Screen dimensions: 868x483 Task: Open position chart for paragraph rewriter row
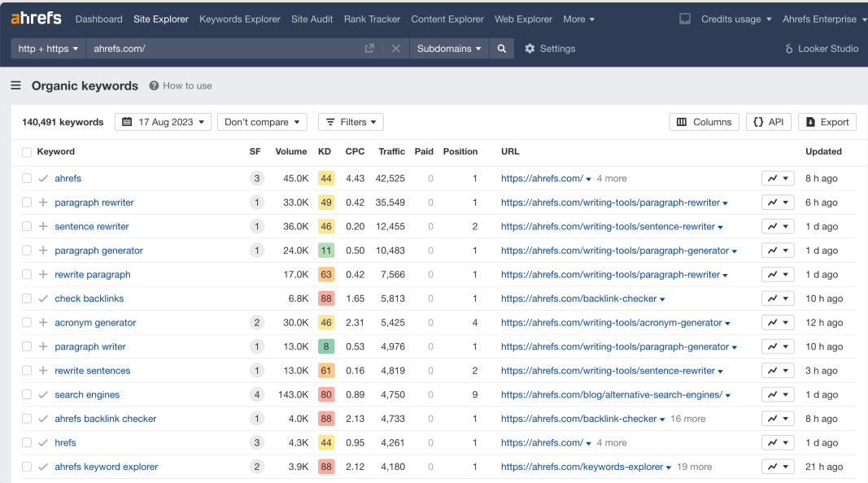778,202
